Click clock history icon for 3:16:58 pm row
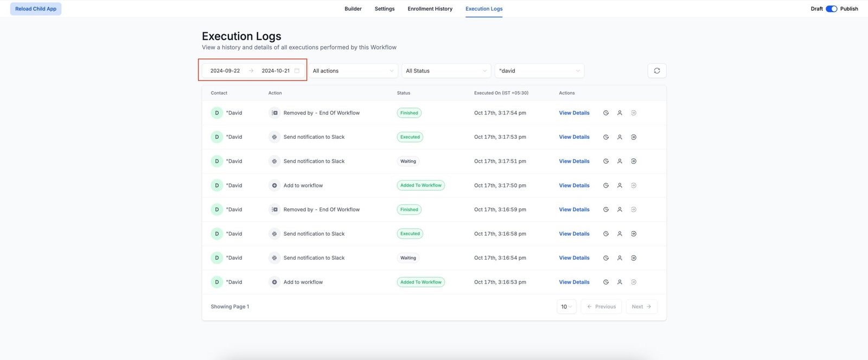The image size is (868, 360). click(606, 234)
